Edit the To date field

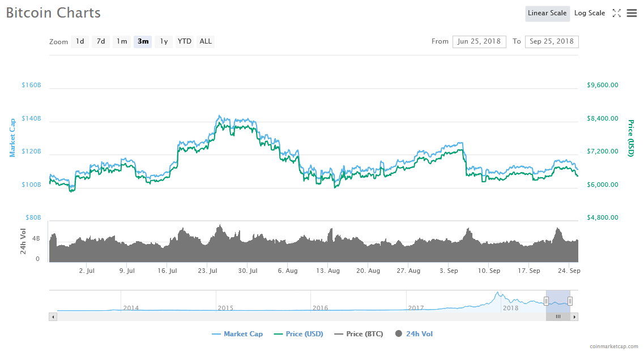[x=552, y=41]
